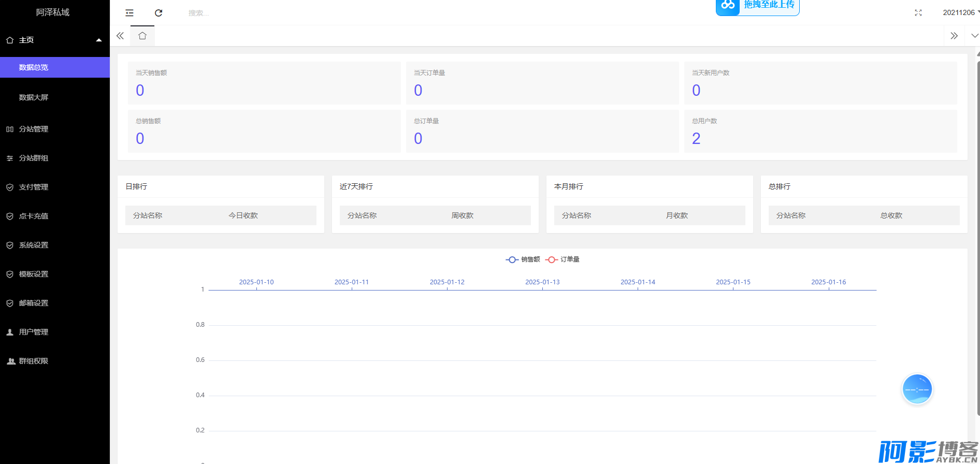Click the 总排行 panel title
980x464 pixels.
(x=780, y=186)
